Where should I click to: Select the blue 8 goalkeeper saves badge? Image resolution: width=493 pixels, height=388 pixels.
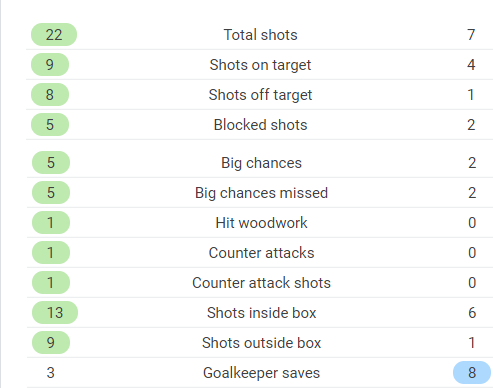point(472,373)
